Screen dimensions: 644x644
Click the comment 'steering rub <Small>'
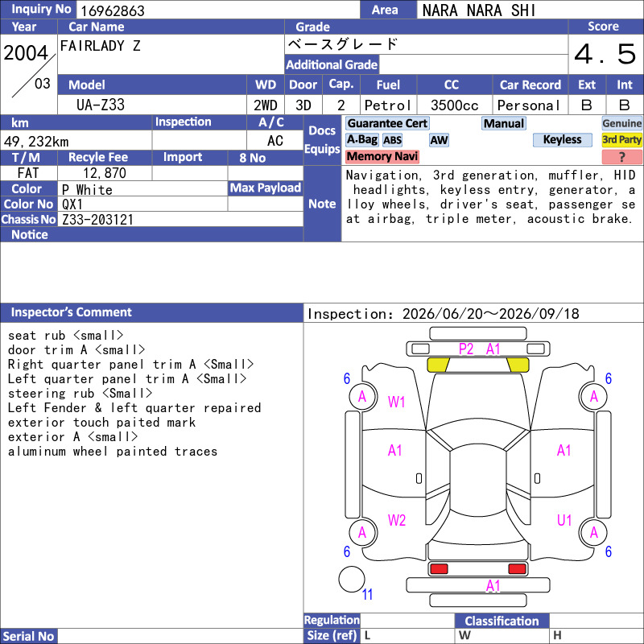[x=80, y=394]
